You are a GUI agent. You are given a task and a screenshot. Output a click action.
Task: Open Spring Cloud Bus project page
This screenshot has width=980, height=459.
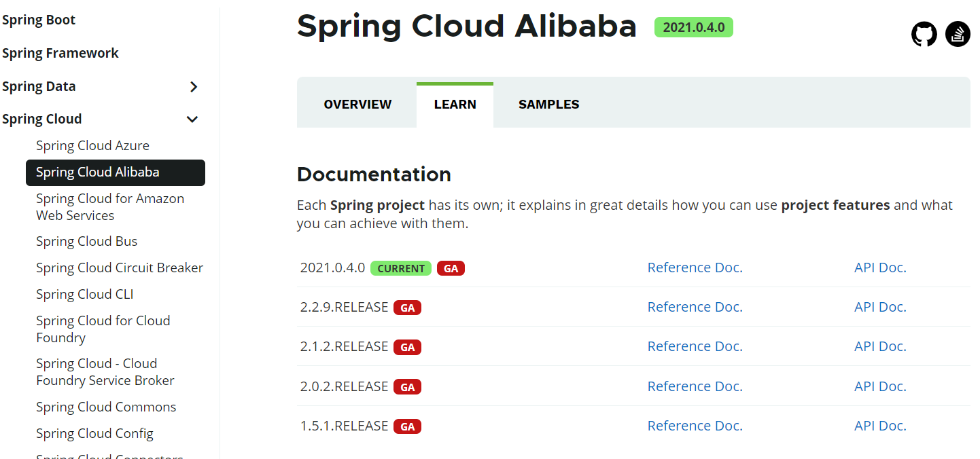pos(86,242)
